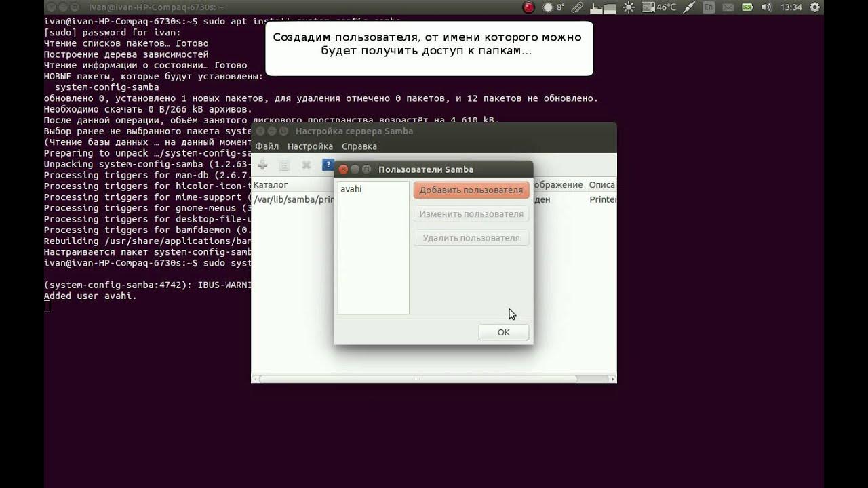
Task: Click the red recording indicator in top panel
Action: (x=529, y=7)
